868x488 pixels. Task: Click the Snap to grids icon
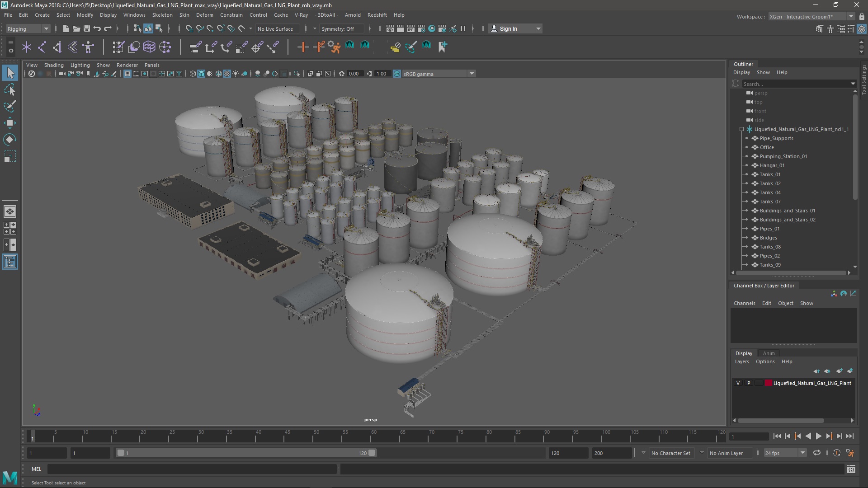tap(189, 28)
